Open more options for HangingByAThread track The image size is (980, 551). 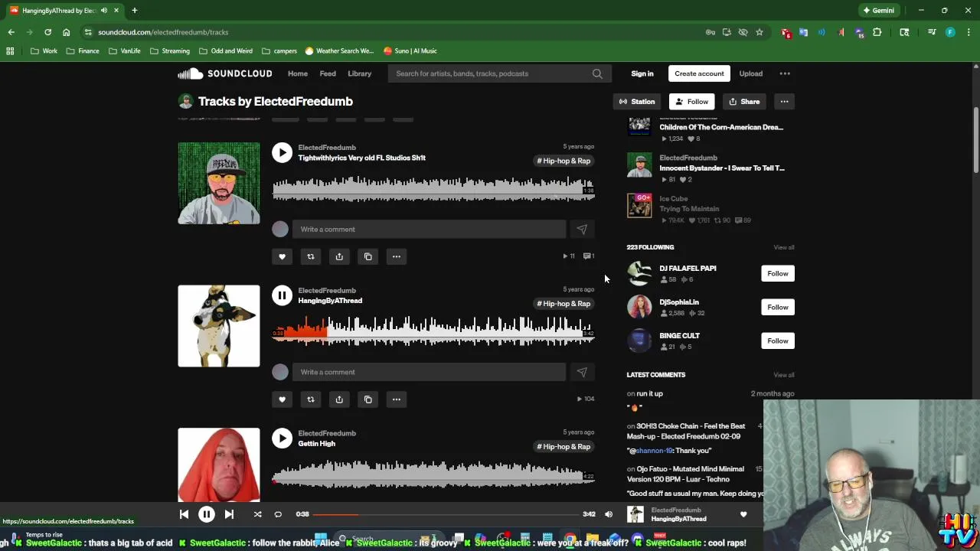(x=397, y=399)
